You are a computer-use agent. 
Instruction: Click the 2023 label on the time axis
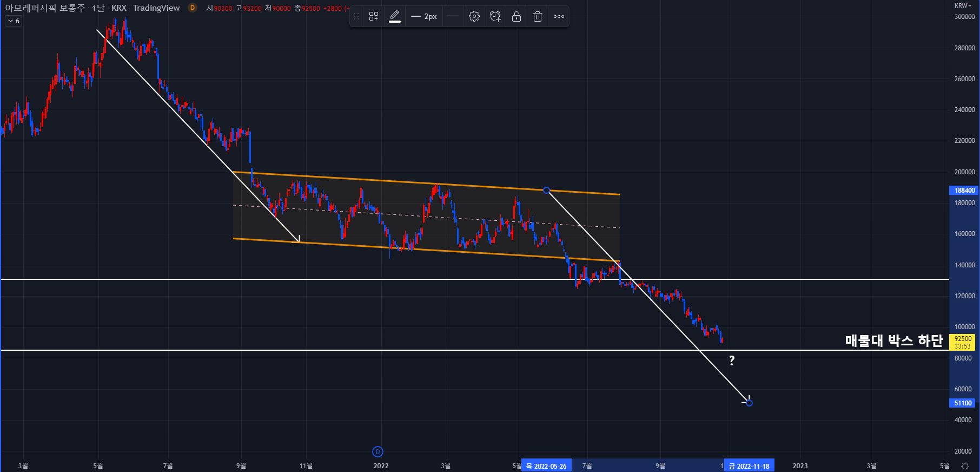pyautogui.click(x=800, y=466)
